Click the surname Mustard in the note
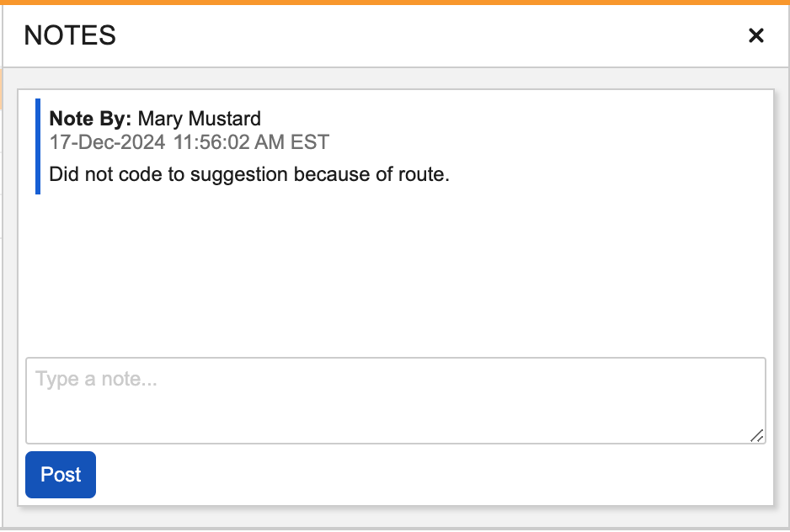Screen dimensions: 790x532 [225, 119]
